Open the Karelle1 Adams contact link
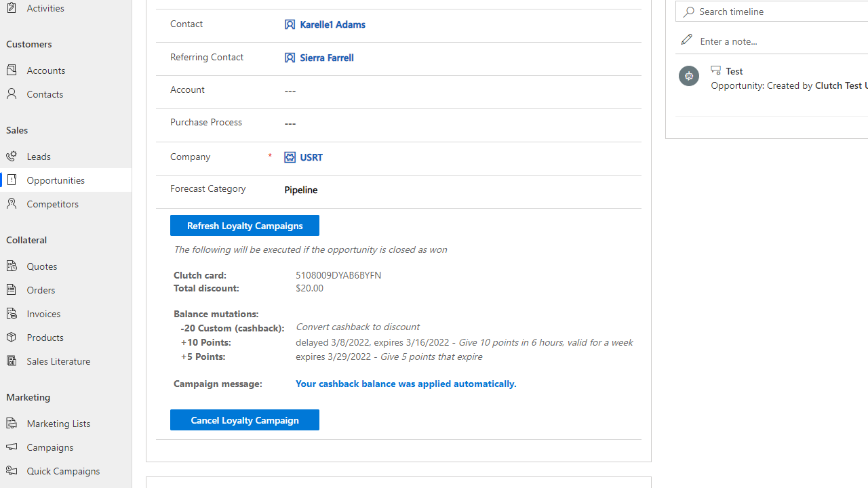The width and height of the screenshot is (868, 488). [332, 24]
